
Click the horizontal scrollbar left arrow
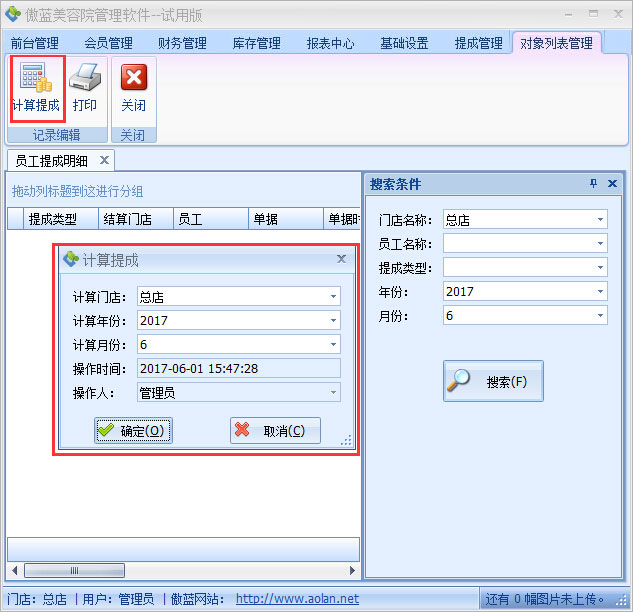coord(15,570)
